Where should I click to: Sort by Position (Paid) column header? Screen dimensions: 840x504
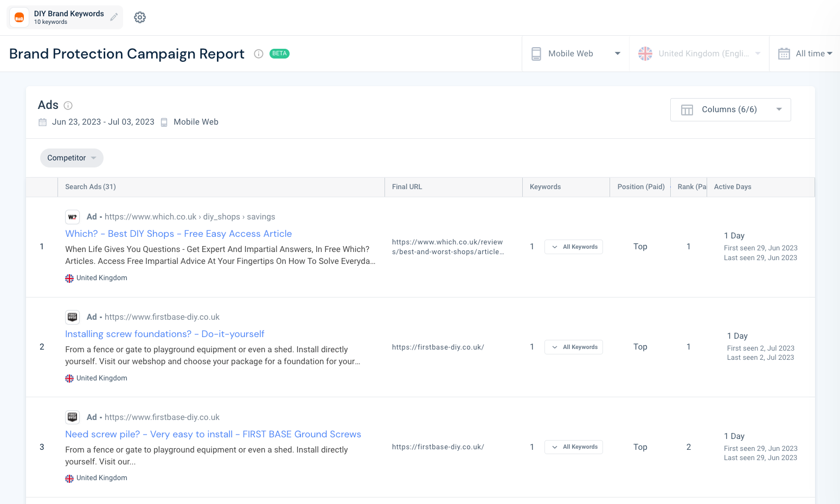point(640,187)
